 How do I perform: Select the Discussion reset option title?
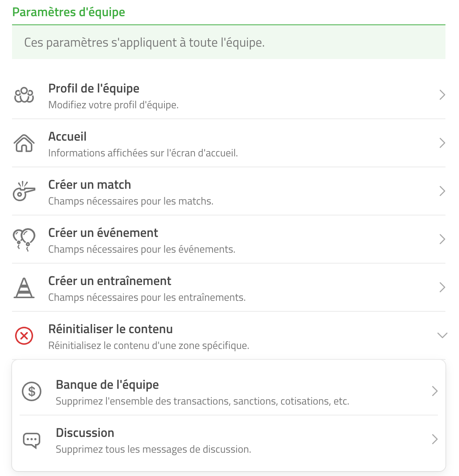pos(85,433)
